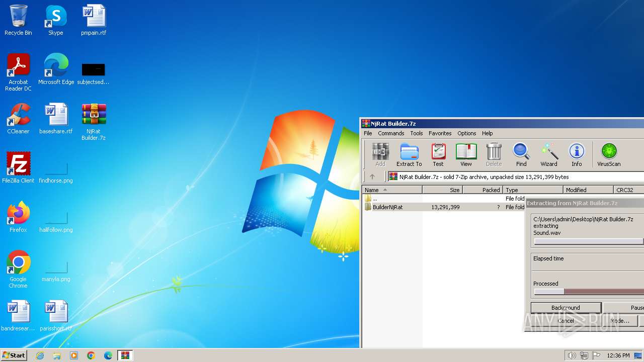Image resolution: width=644 pixels, height=362 pixels.
Task: Select Microsoft Edge desktop shortcut
Action: pos(56,69)
